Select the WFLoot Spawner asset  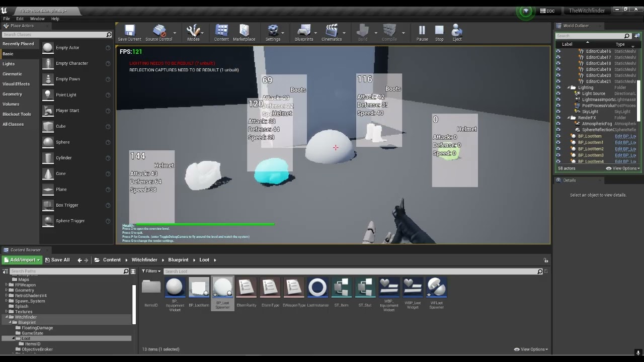tap(436, 294)
